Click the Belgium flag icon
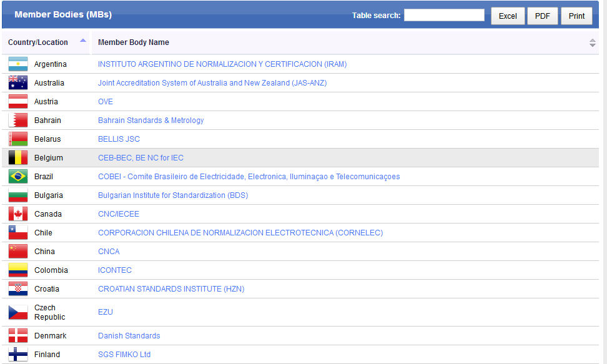Viewport: 607px width, 364px height. tap(17, 158)
